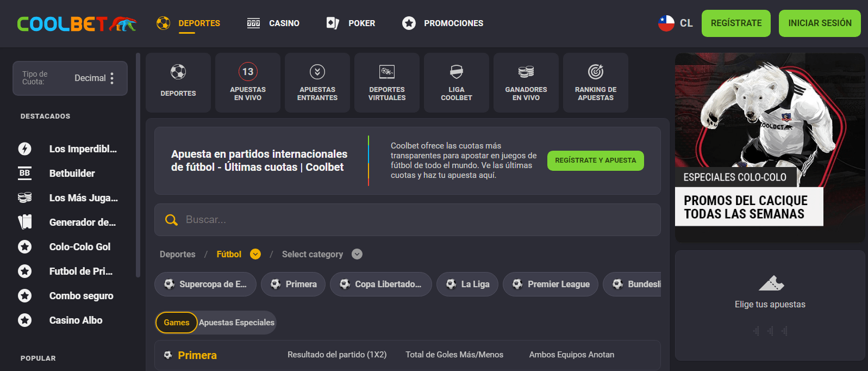The image size is (868, 371).
Task: Click the Regístrate button
Action: (x=736, y=23)
